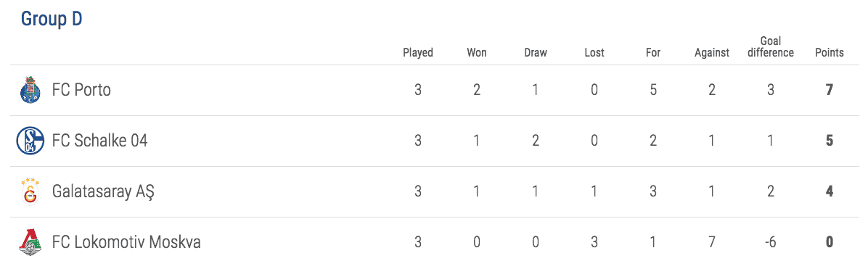Viewport: 868px width, 269px height.
Task: Click the Goal difference column header
Action: click(x=771, y=47)
